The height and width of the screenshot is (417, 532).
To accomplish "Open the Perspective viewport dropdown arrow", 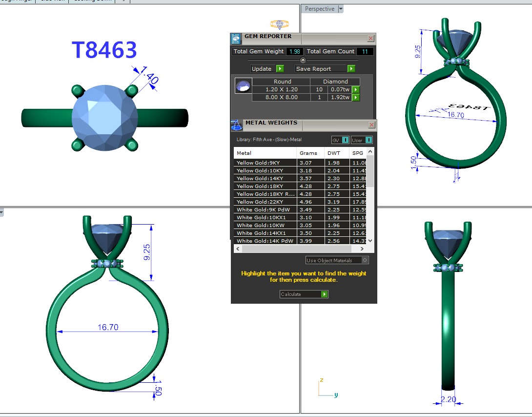I will [341, 9].
